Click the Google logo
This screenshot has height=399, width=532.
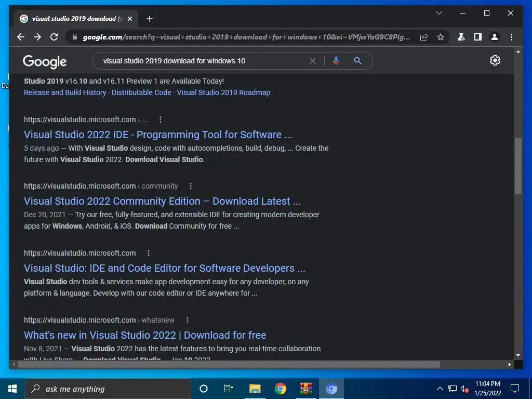point(45,61)
